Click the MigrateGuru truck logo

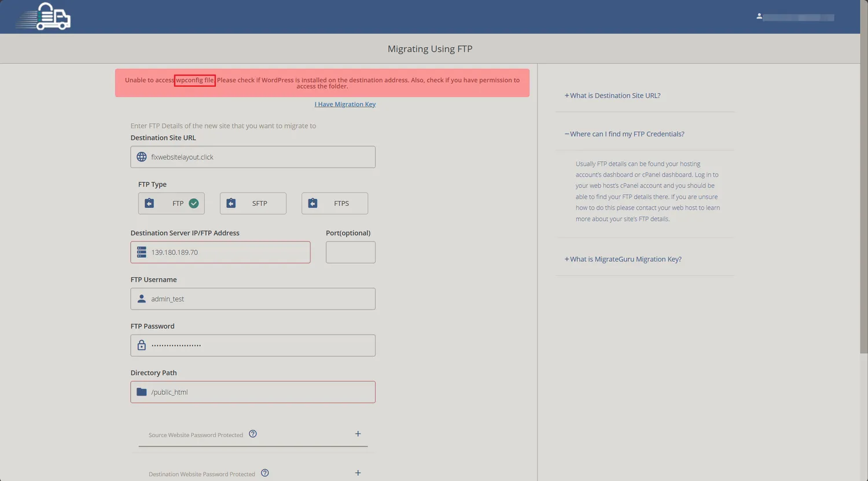pyautogui.click(x=45, y=17)
